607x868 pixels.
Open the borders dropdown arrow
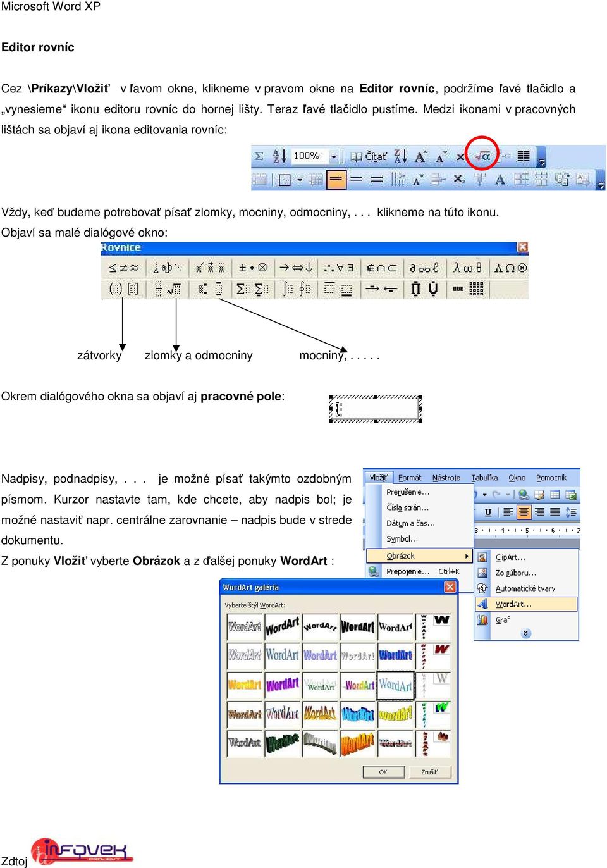pyautogui.click(x=300, y=180)
